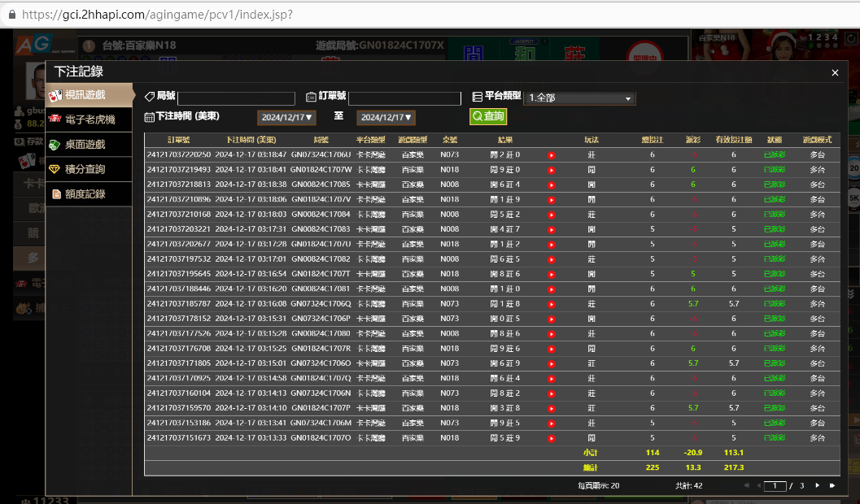The height and width of the screenshot is (504, 860).
Task: Click the calendar icon beside 下注時間
Action: (149, 117)
